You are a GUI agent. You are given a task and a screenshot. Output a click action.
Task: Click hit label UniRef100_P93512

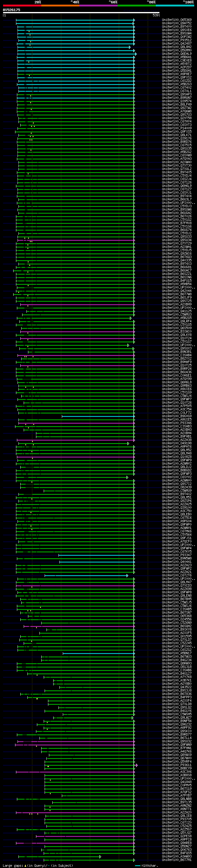pyautogui.click(x=177, y=40)
